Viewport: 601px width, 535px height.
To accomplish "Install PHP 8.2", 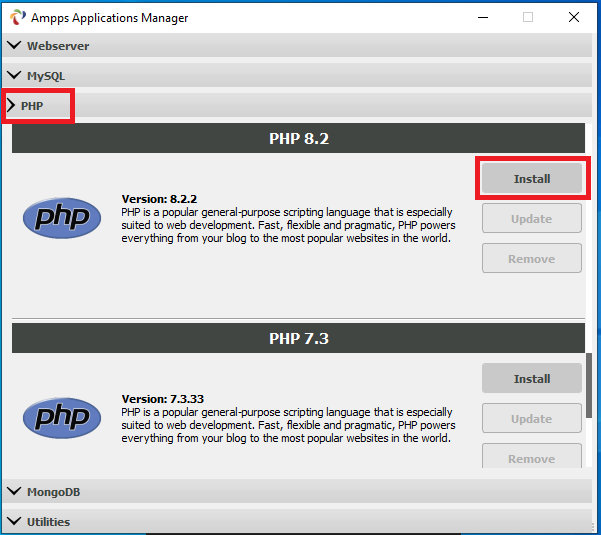I will pyautogui.click(x=532, y=179).
